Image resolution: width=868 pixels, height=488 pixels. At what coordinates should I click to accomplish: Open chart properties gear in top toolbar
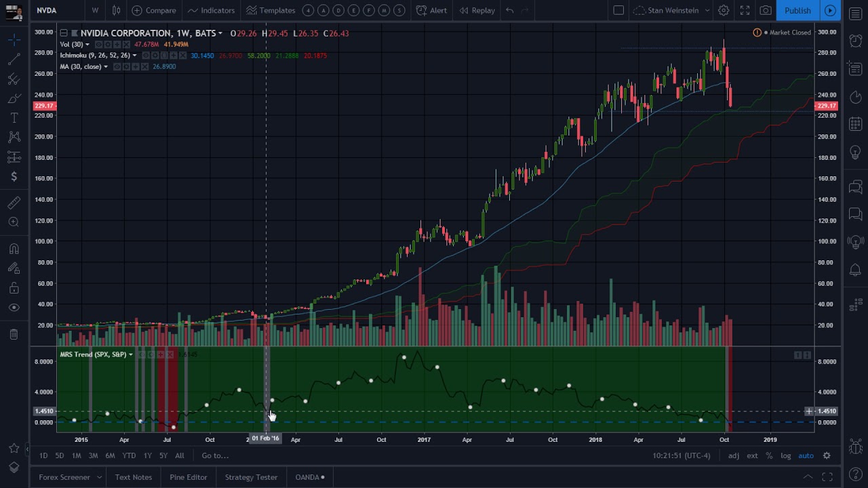[724, 10]
